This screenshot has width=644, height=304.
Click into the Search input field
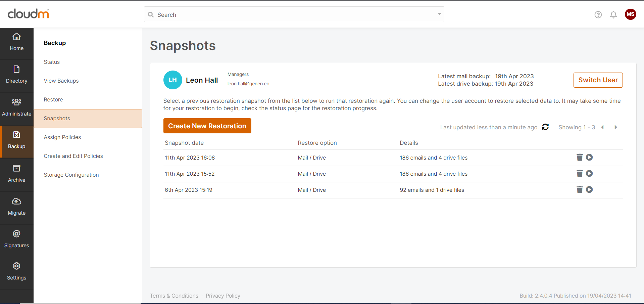292,15
